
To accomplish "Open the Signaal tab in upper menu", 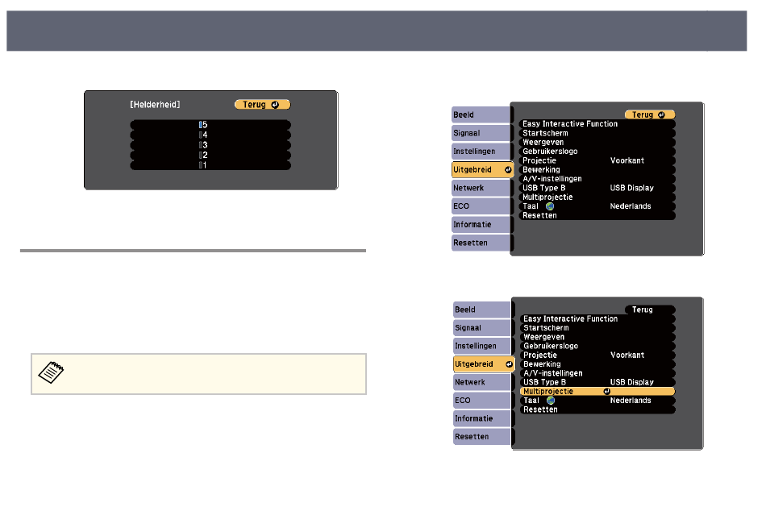I will (x=481, y=133).
